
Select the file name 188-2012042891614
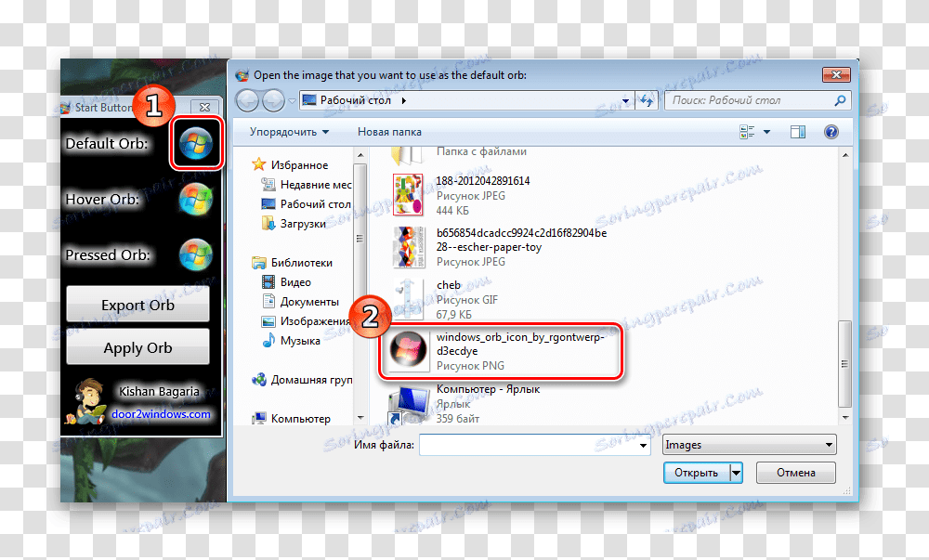(x=483, y=181)
